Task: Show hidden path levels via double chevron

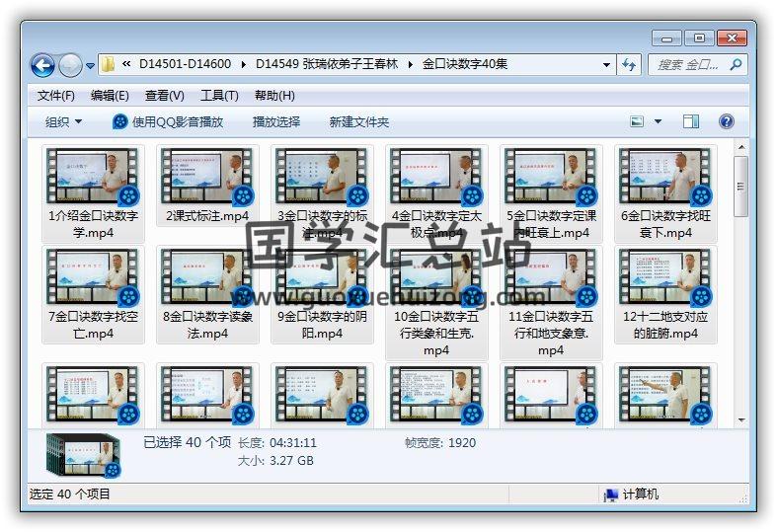Action: pyautogui.click(x=126, y=64)
